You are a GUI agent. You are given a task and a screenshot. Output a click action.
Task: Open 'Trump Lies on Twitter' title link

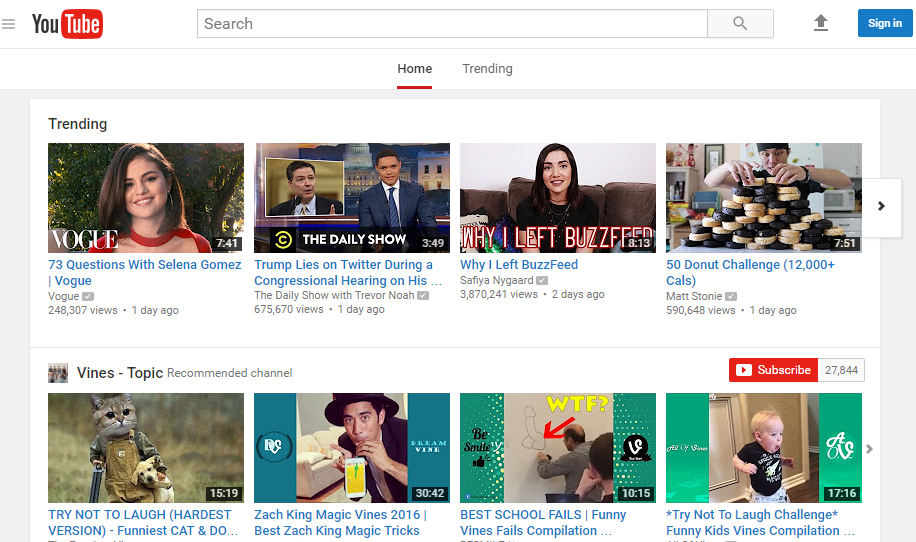pyautogui.click(x=348, y=273)
